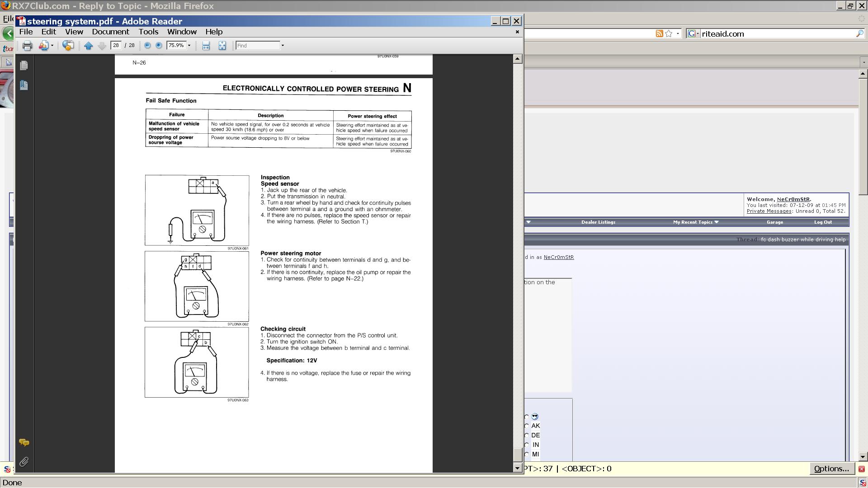Open the Tools menu
This screenshot has width=868, height=488.
pos(148,32)
